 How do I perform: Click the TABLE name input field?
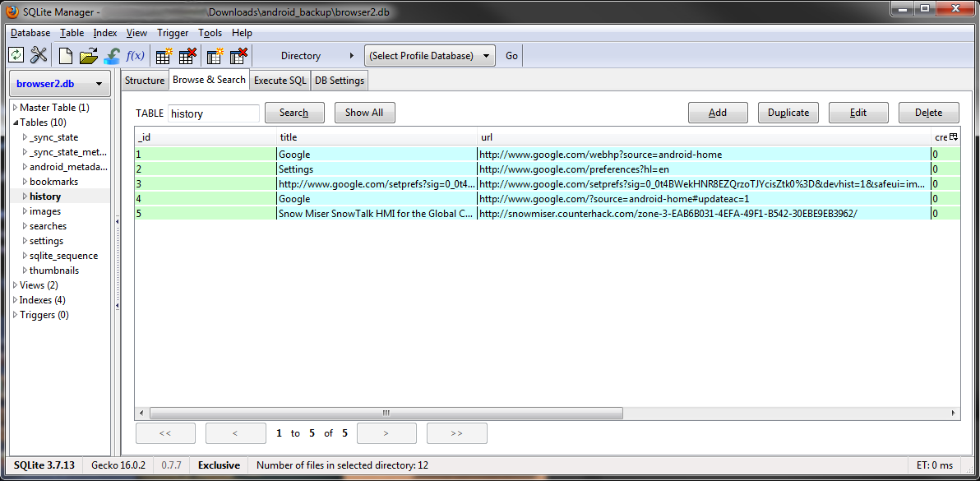coord(214,113)
